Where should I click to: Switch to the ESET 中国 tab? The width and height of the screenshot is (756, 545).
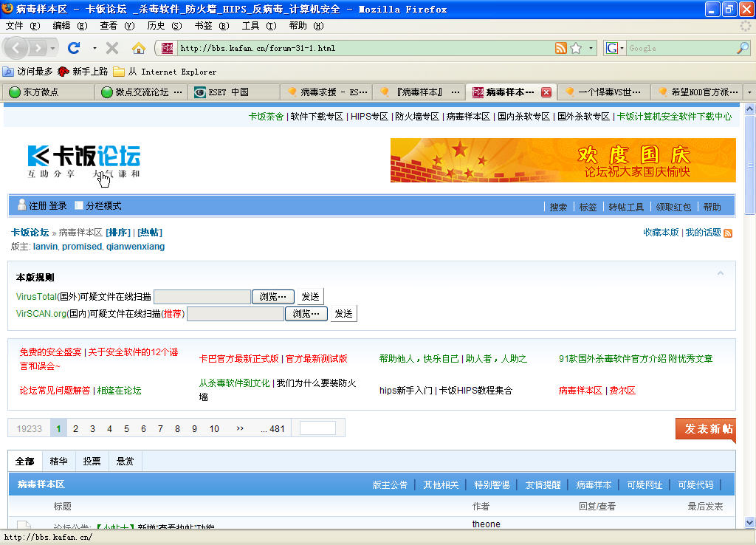(234, 92)
